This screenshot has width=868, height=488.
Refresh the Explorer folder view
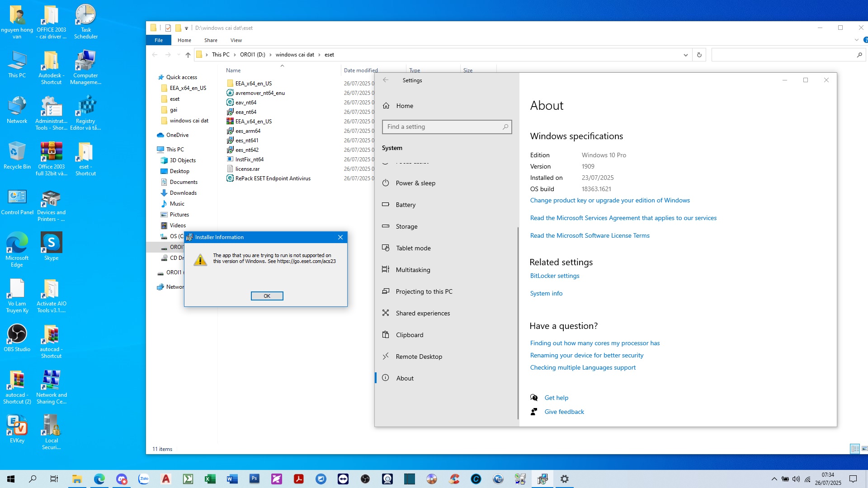click(x=699, y=55)
